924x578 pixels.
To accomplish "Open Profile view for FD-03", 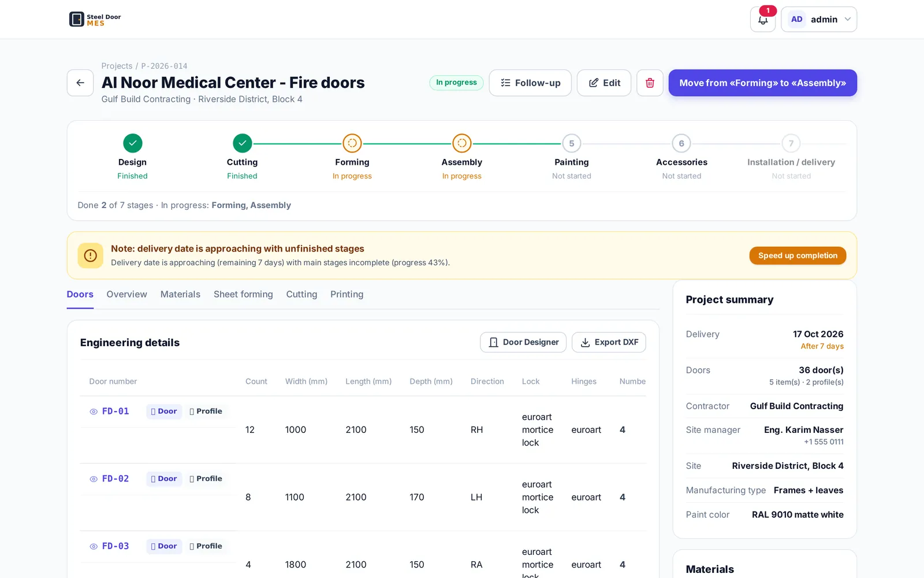I will tap(206, 546).
